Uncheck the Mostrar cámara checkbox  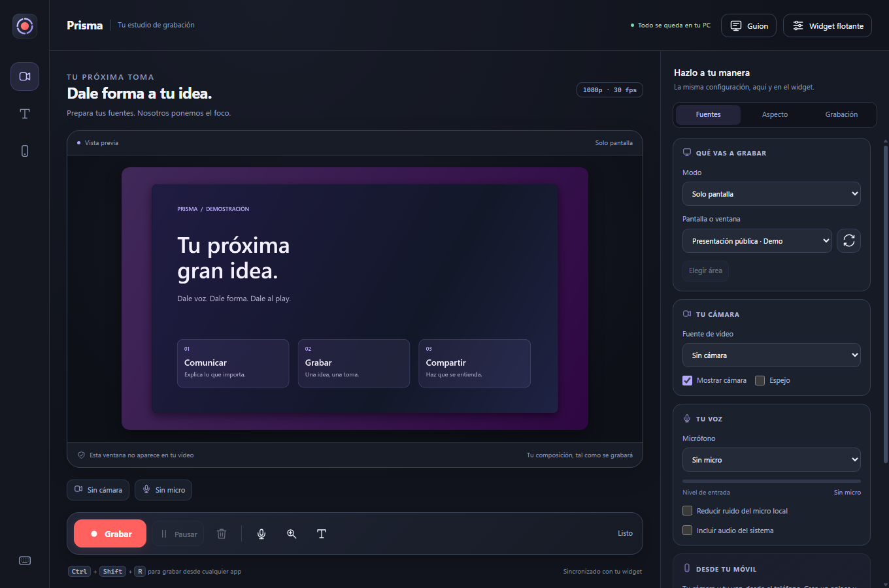coord(687,380)
